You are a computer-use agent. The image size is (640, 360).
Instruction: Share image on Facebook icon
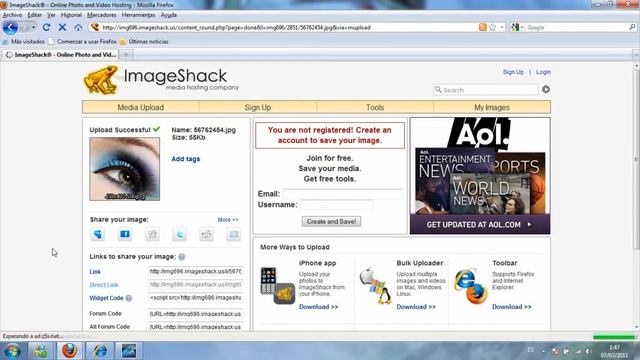pos(125,234)
